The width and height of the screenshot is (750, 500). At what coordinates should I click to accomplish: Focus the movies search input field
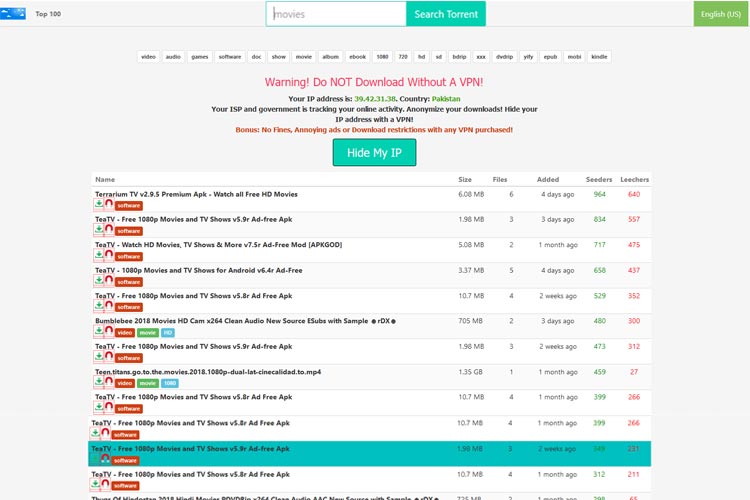click(336, 14)
